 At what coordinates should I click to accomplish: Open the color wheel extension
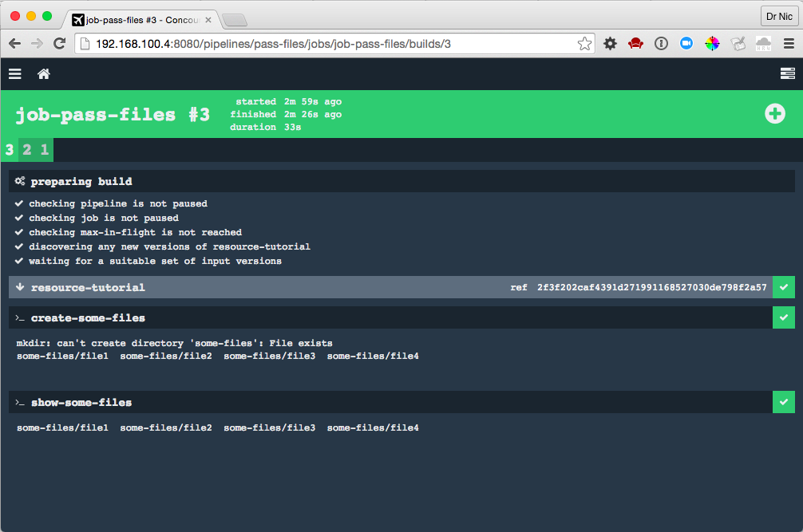click(712, 44)
